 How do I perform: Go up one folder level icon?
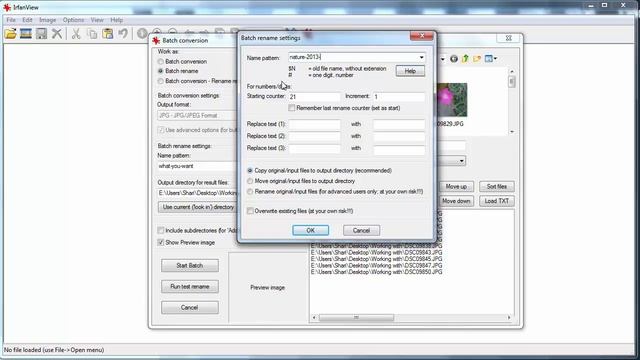465,59
